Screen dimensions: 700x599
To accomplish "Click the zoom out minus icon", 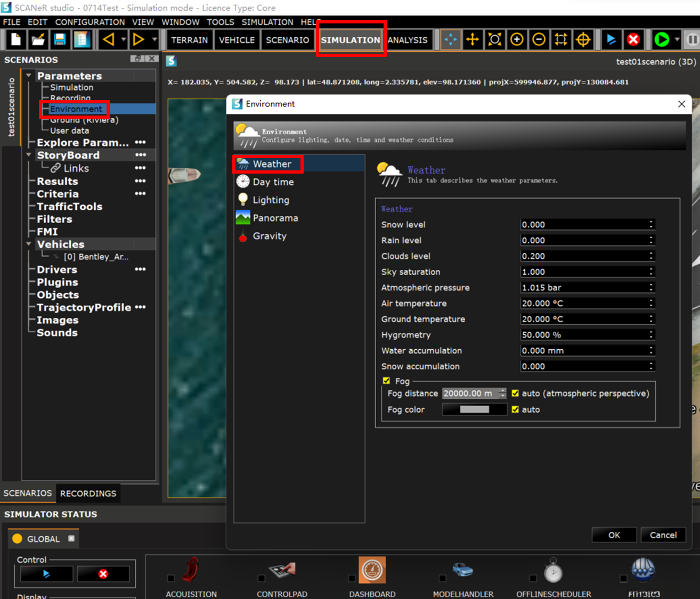I will click(539, 39).
